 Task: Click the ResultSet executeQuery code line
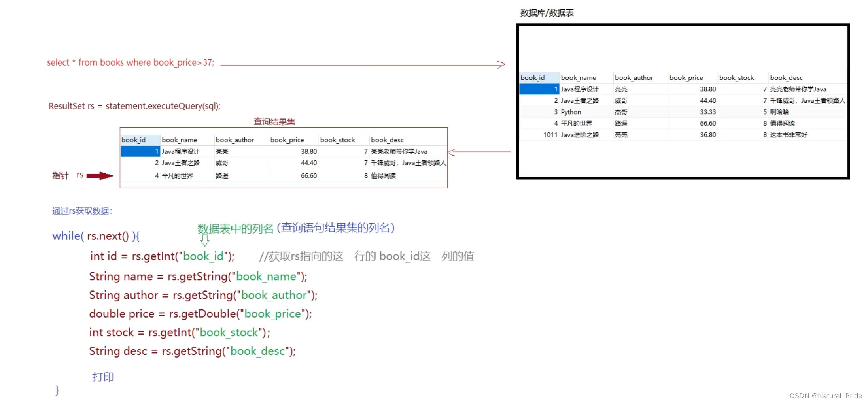[x=134, y=106]
